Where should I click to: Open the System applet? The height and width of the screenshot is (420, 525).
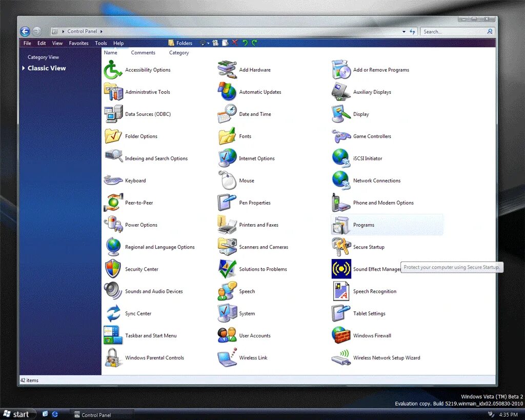(236, 313)
